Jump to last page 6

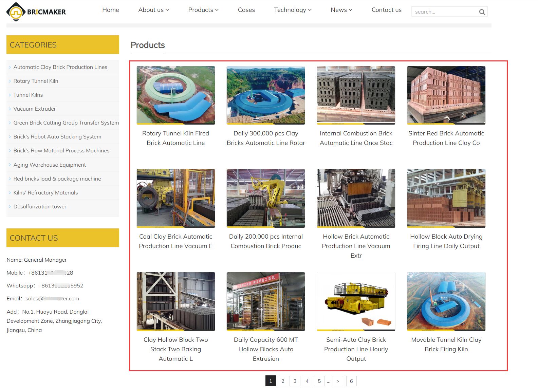[351, 381]
